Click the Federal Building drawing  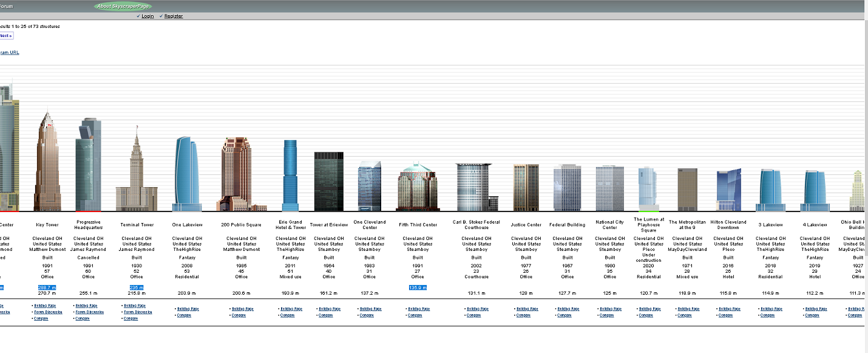pos(567,188)
